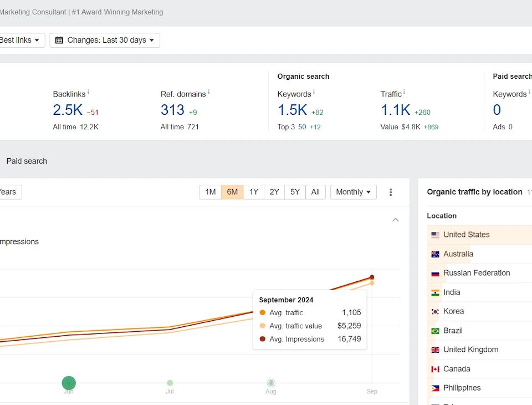Select the All time range

(315, 192)
